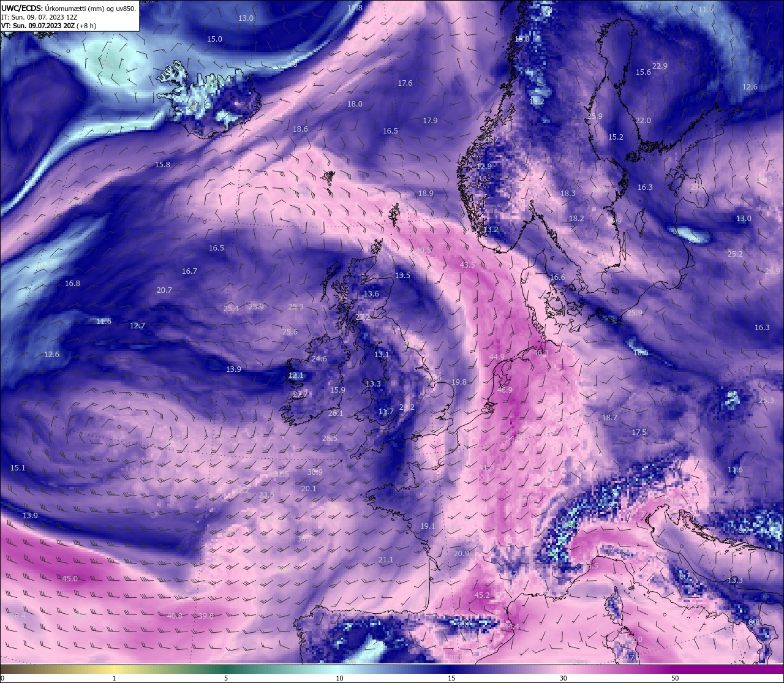Viewport: 784px width, 683px height.
Task: Click the map value '29.2'
Action: [407, 407]
